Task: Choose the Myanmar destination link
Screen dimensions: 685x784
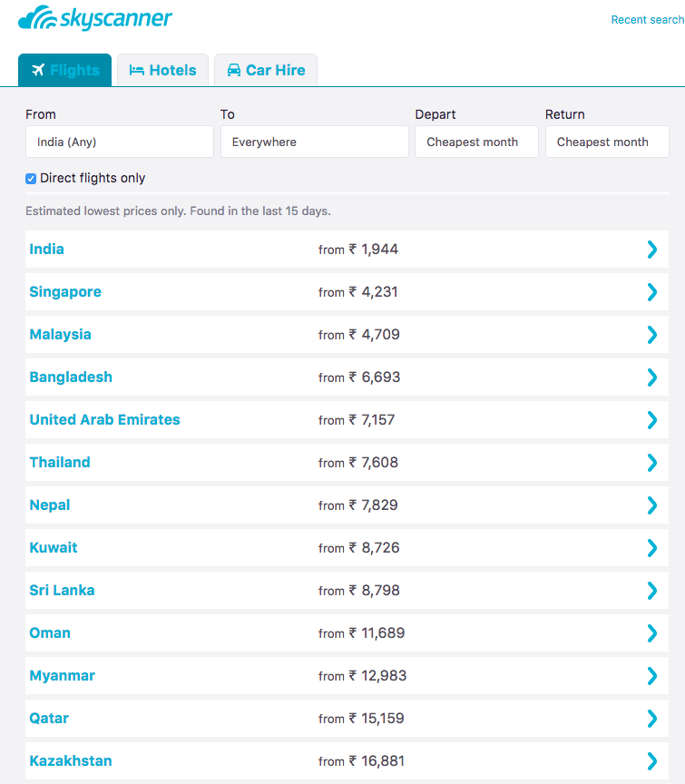Action: tap(63, 675)
